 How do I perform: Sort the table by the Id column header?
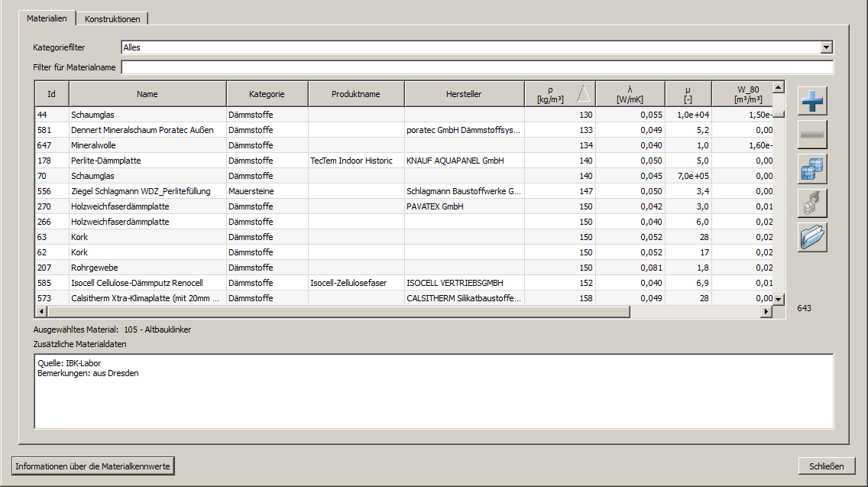pyautogui.click(x=51, y=93)
